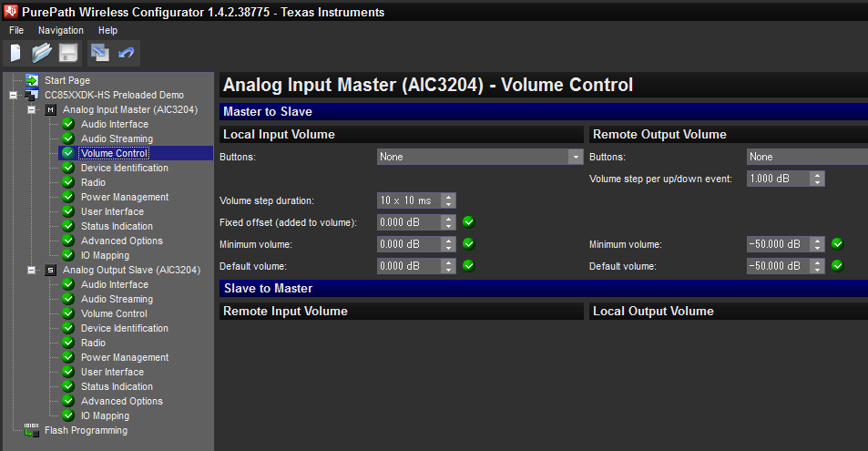Click the Save floppy disk toolbar icon
Screen dimensions: 868x451
[x=68, y=53]
